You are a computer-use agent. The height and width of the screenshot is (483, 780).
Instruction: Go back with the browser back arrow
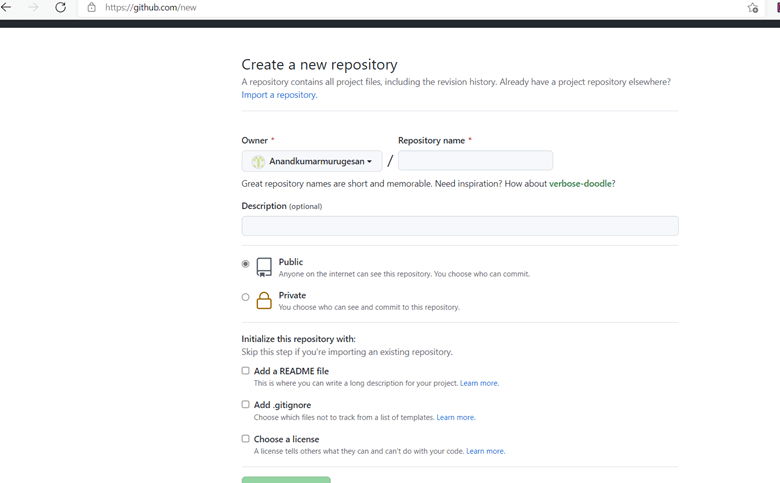click(6, 7)
